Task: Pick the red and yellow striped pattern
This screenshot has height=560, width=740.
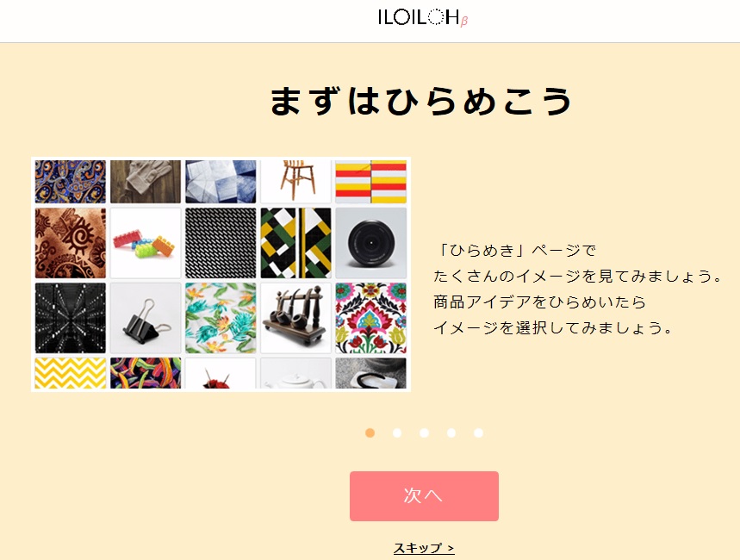Action: point(371,181)
